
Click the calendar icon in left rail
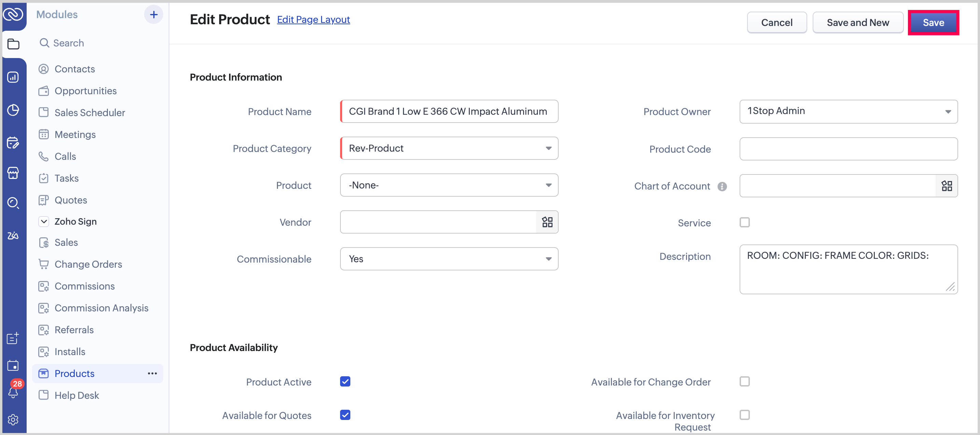point(13,365)
